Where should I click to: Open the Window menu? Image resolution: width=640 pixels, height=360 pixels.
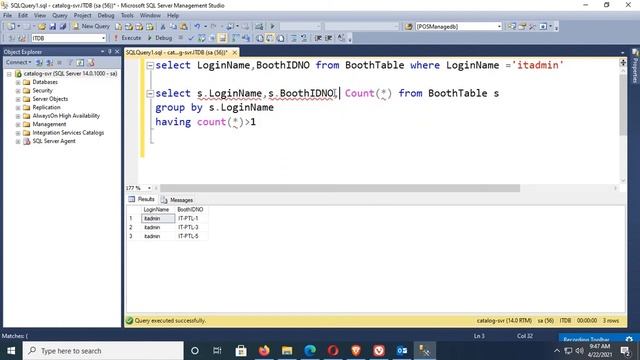150,16
